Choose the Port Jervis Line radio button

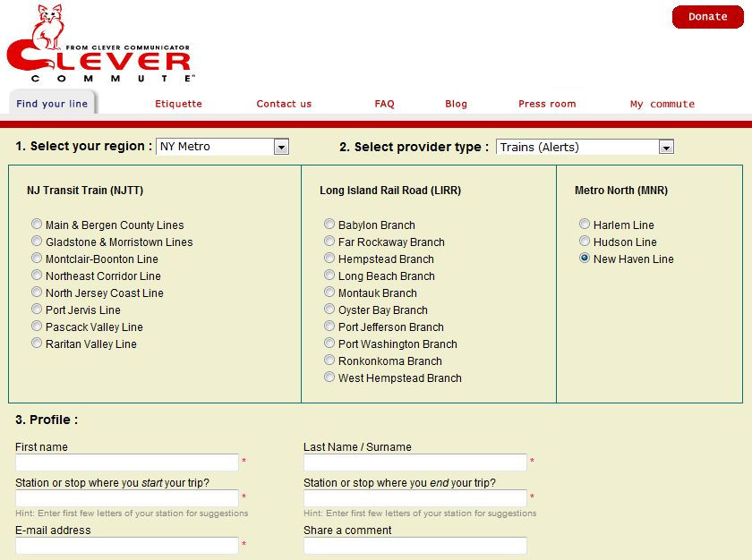pos(37,309)
